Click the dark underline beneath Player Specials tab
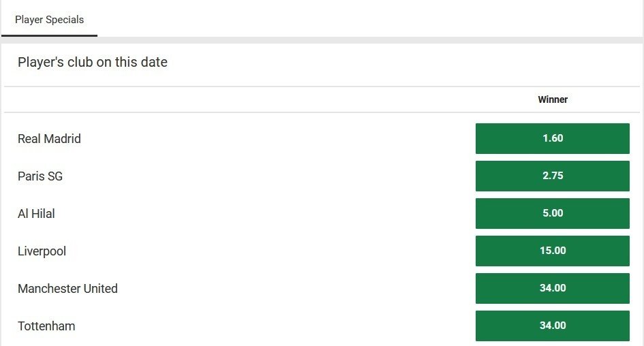The height and width of the screenshot is (346, 644). point(49,35)
